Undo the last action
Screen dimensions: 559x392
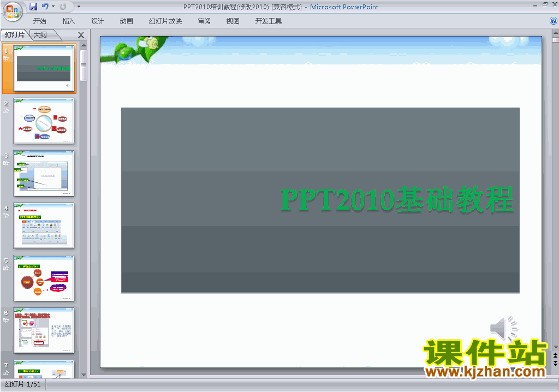click(45, 7)
